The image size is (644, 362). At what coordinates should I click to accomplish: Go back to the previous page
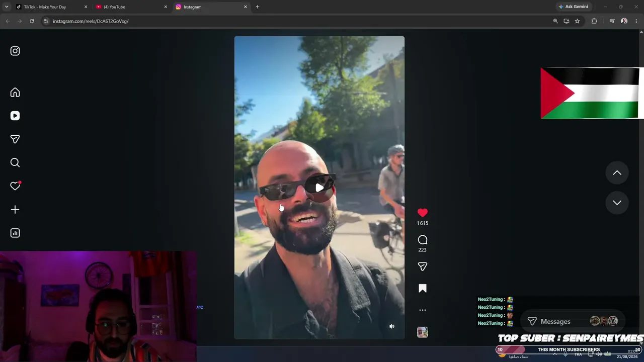pyautogui.click(x=8, y=21)
